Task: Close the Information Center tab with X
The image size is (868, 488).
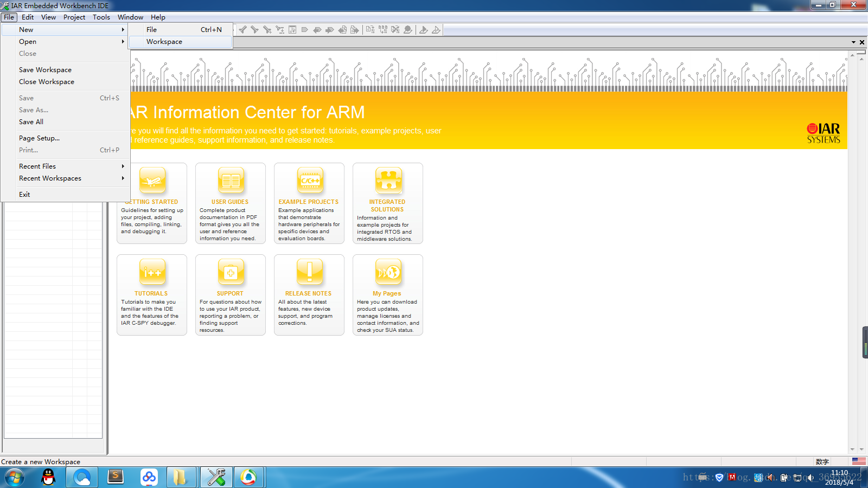Action: tap(862, 42)
